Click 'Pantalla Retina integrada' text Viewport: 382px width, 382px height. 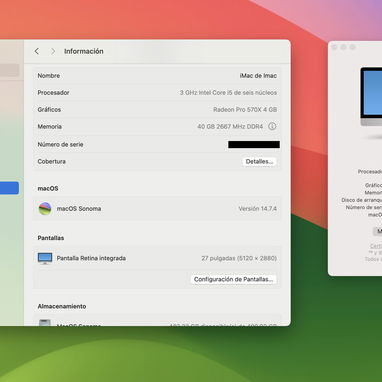click(x=91, y=258)
